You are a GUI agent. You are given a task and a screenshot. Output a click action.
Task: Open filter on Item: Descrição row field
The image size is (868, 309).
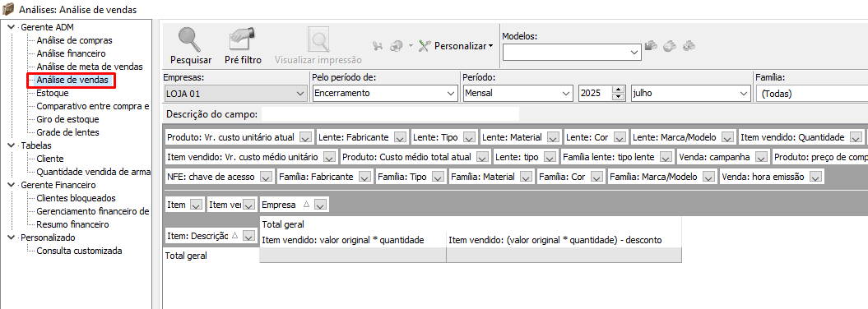click(248, 236)
